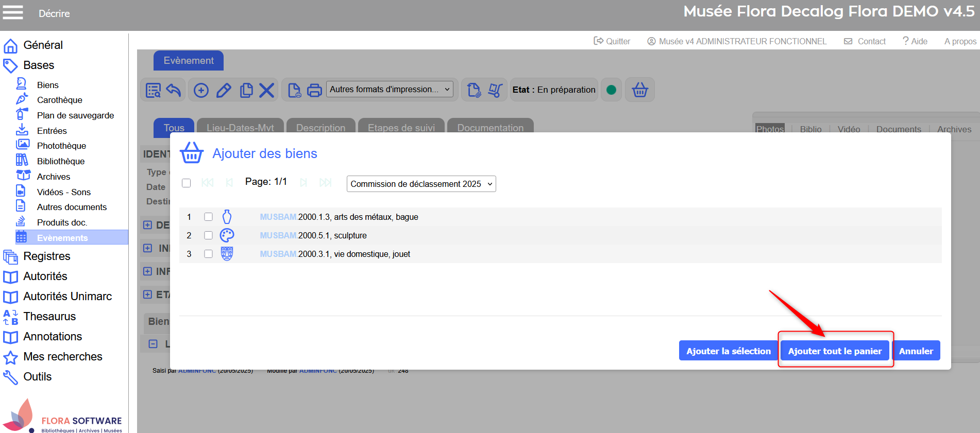The width and height of the screenshot is (980, 433).
Task: Click the Annuler button
Action: click(x=916, y=351)
